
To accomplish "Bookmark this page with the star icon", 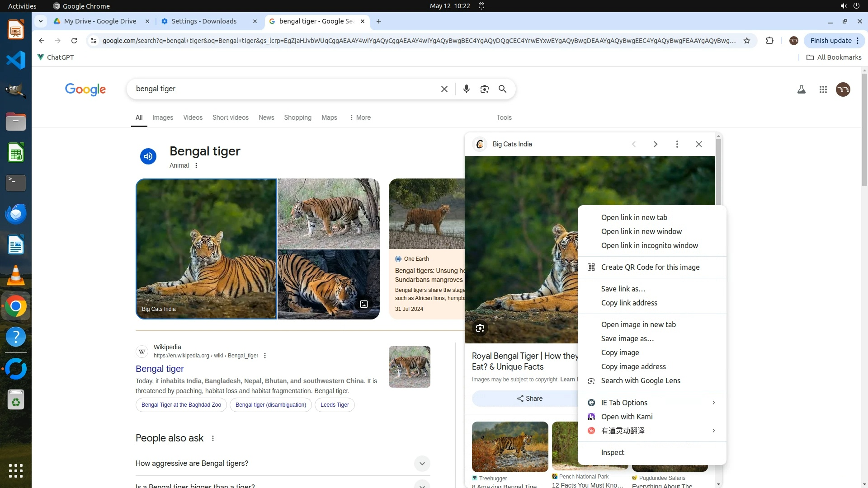I will point(747,41).
